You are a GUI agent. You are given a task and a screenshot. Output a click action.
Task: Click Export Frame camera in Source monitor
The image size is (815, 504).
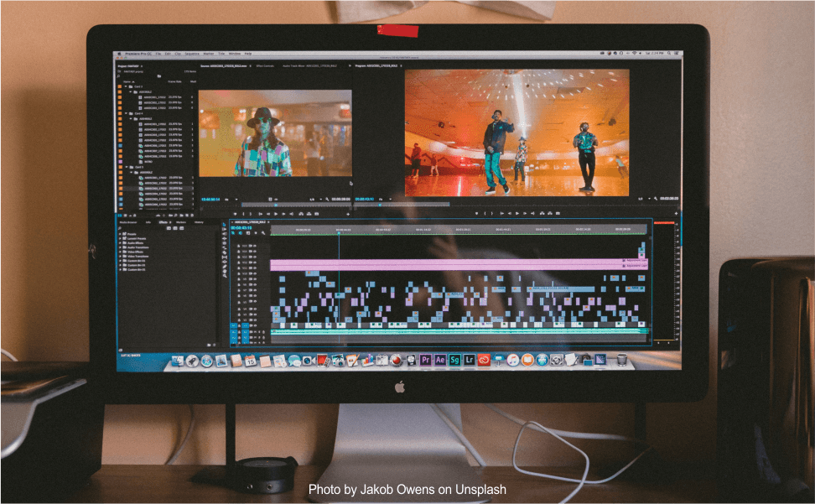point(317,214)
